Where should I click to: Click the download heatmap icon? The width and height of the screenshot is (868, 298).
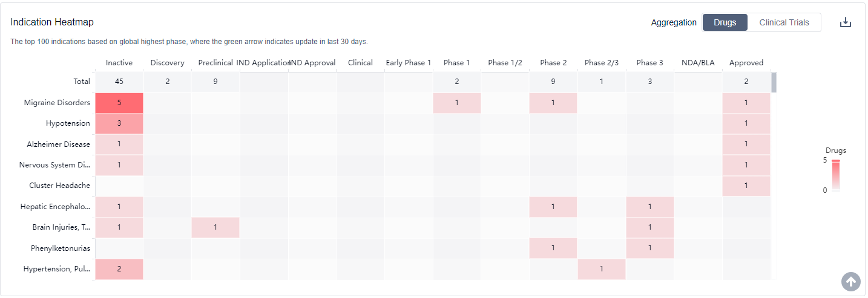click(x=846, y=22)
